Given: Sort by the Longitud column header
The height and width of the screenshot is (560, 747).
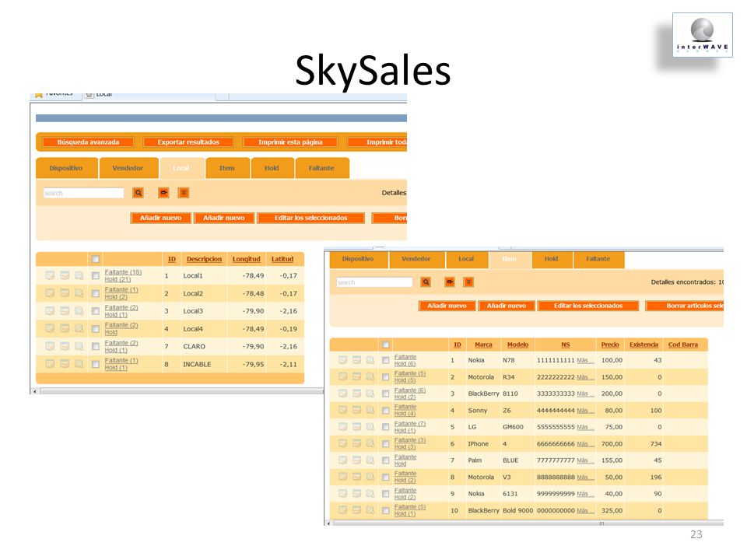Looking at the screenshot, I should click(247, 259).
